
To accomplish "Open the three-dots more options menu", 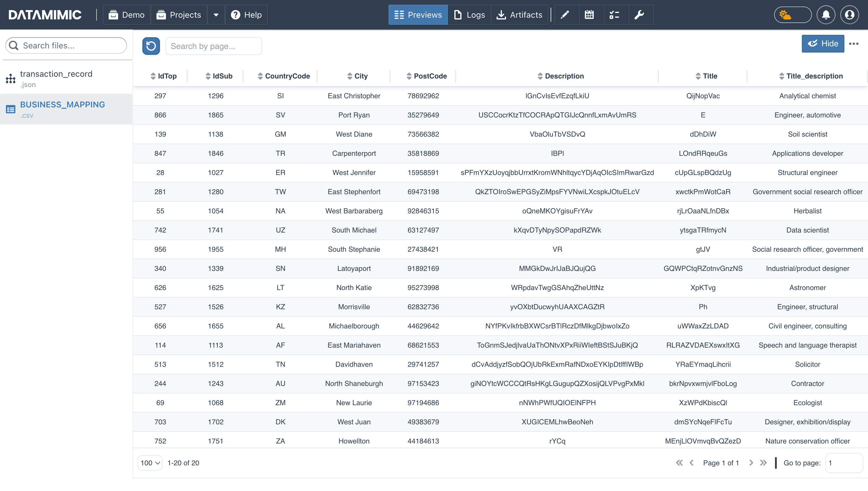I will [854, 44].
